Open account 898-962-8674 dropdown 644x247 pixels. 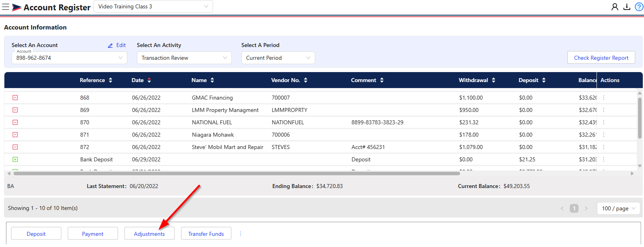click(x=69, y=58)
